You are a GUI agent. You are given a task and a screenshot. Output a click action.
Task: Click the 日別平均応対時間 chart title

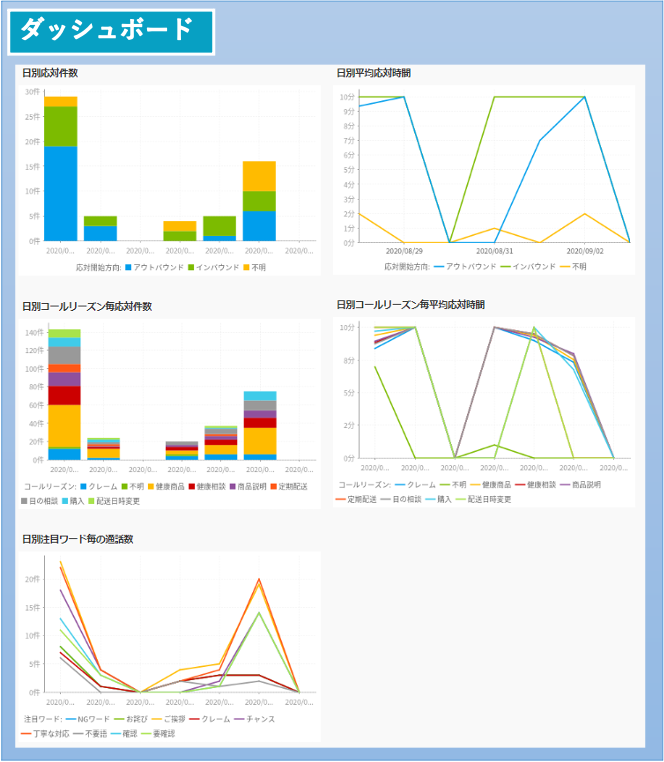click(373, 73)
